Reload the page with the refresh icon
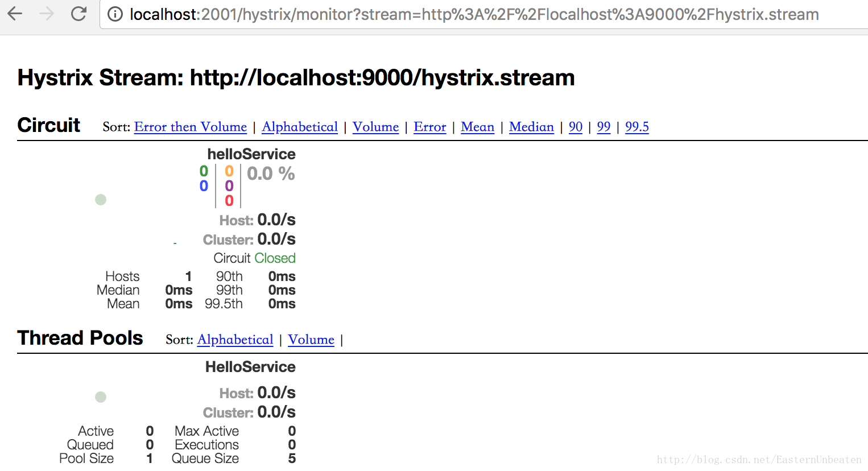 tap(78, 14)
